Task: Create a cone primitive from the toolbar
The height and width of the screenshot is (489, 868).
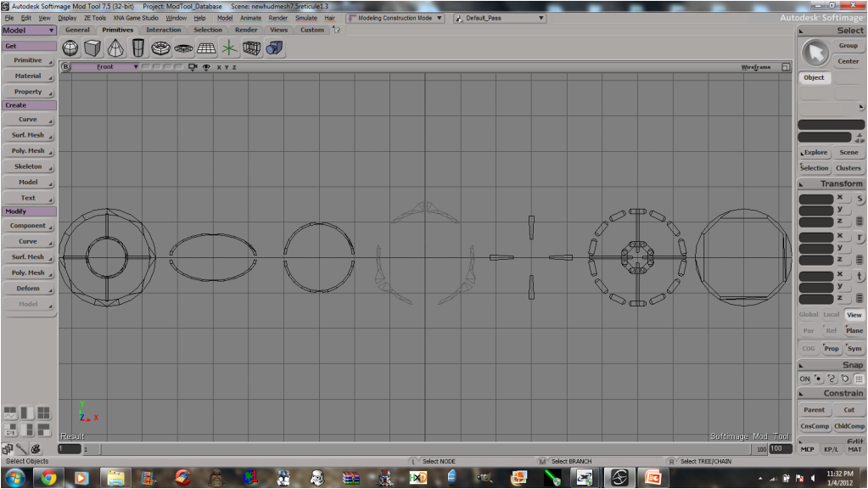Action: pyautogui.click(x=115, y=48)
